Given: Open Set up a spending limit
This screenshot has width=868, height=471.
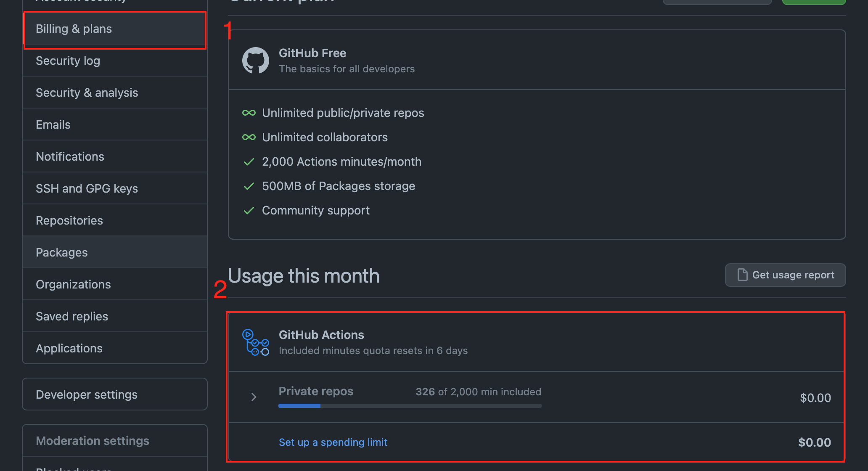Looking at the screenshot, I should (333, 442).
